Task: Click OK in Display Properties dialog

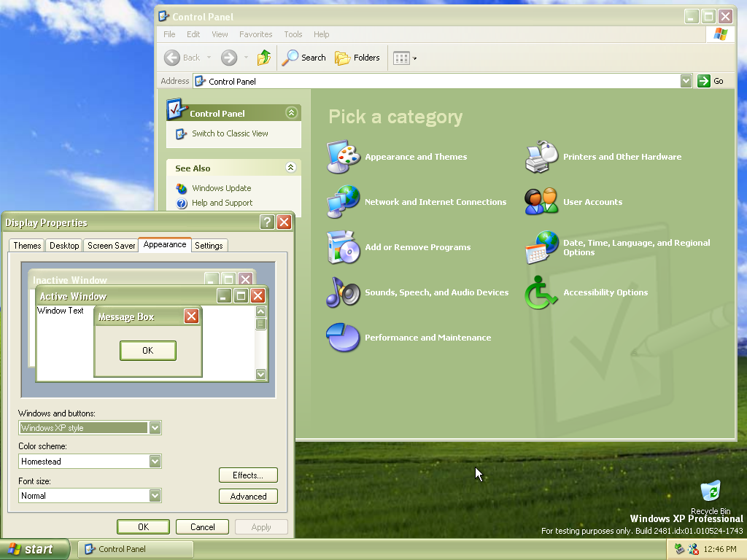Action: click(144, 526)
